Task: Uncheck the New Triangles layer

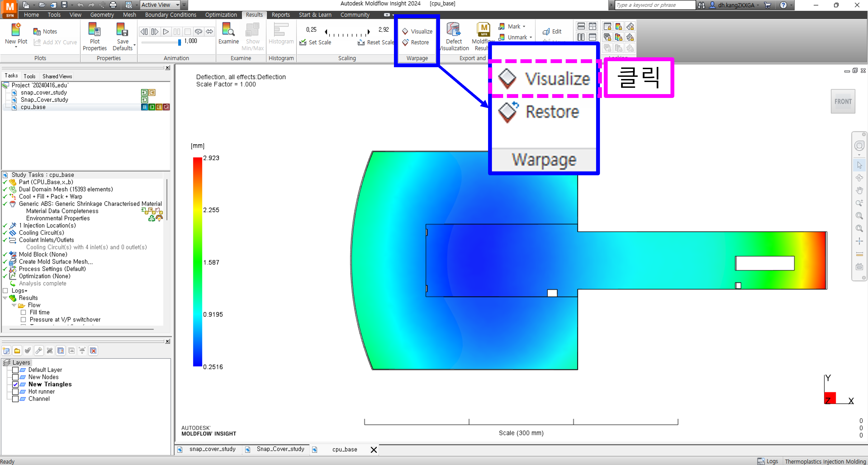Action: 15,384
